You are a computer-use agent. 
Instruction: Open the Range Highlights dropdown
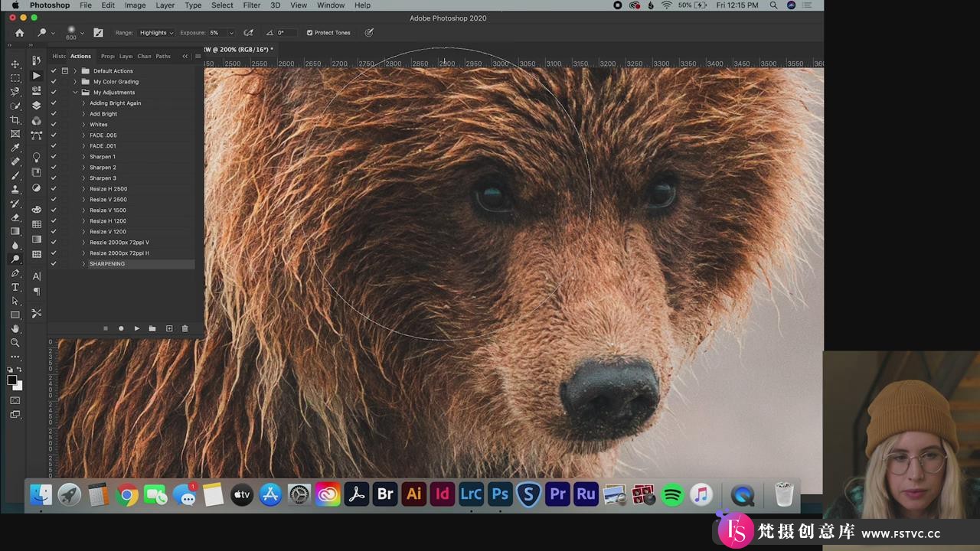coord(156,33)
